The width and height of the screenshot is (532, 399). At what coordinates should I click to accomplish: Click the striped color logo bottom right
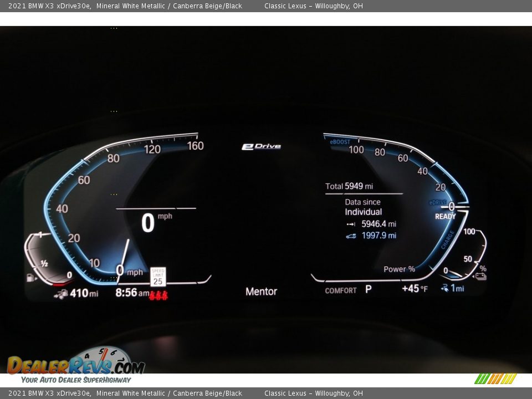495,378
